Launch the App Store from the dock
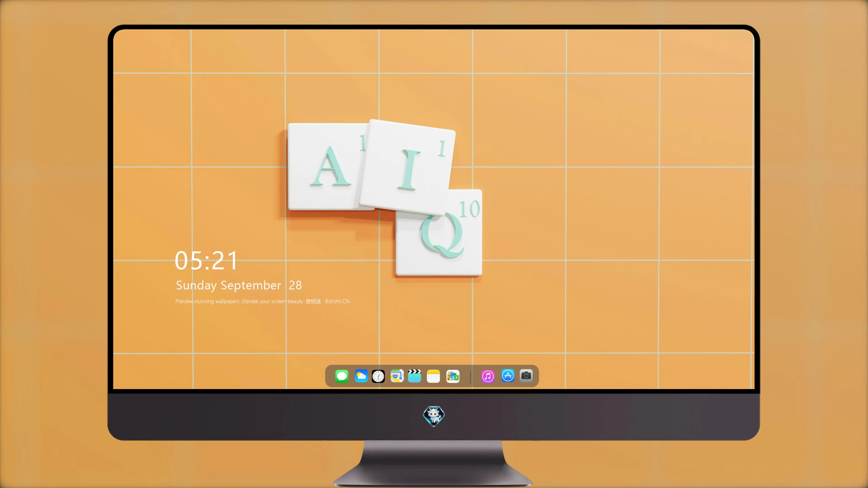This screenshot has width=868, height=488. click(x=508, y=375)
